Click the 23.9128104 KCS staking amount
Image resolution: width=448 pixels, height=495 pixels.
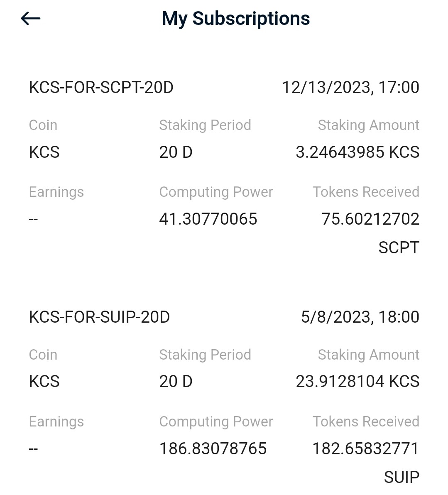(357, 381)
